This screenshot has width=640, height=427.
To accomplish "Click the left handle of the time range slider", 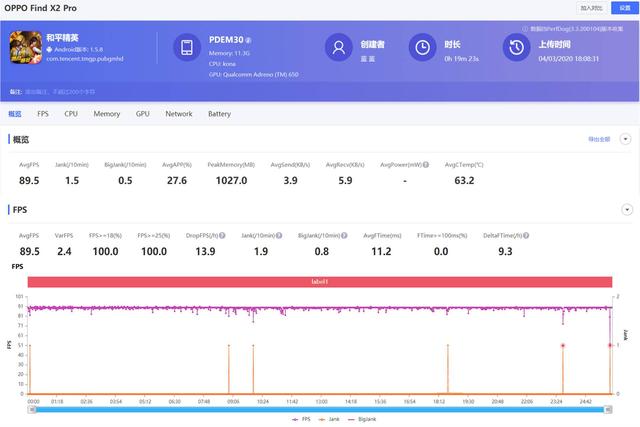I will coord(31,409).
